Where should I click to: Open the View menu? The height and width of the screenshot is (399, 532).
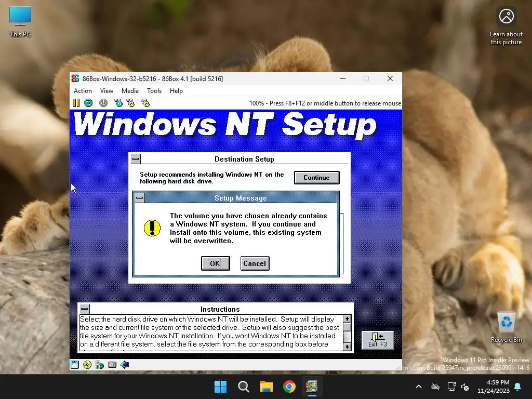pos(107,91)
